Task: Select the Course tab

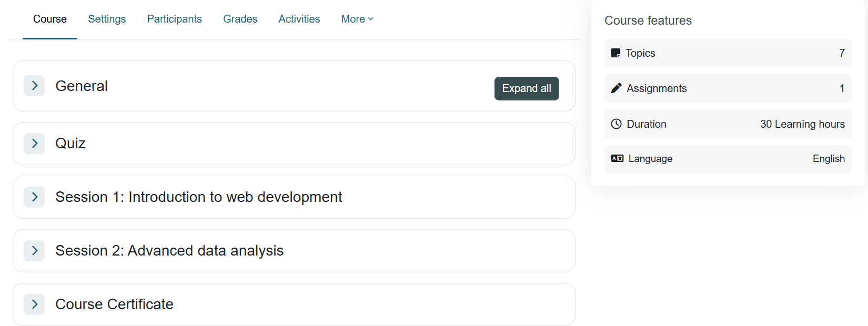Action: (50, 19)
